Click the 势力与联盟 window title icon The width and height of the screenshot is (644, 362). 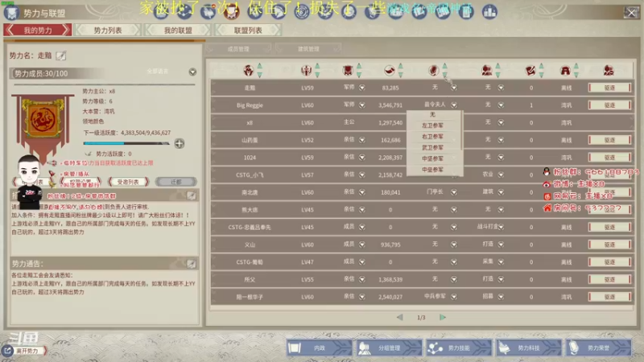coord(11,13)
